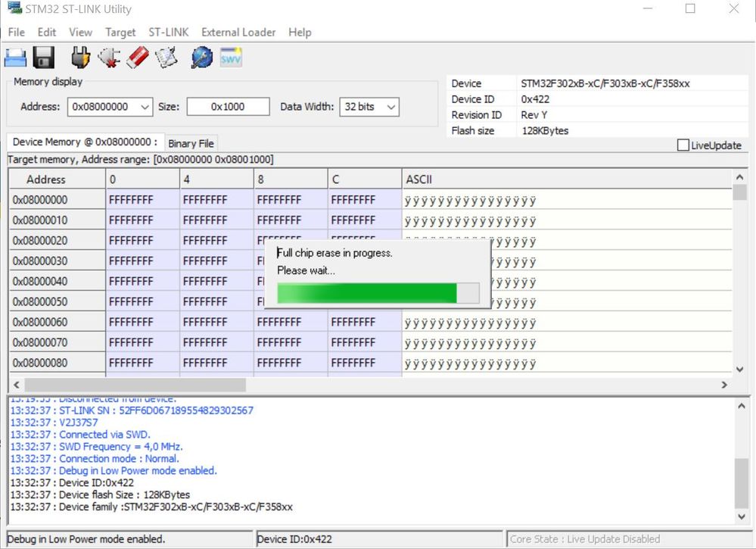Click the STM32 ST-LINK Utility title bar icon
This screenshot has width=756, height=549.
click(x=14, y=8)
